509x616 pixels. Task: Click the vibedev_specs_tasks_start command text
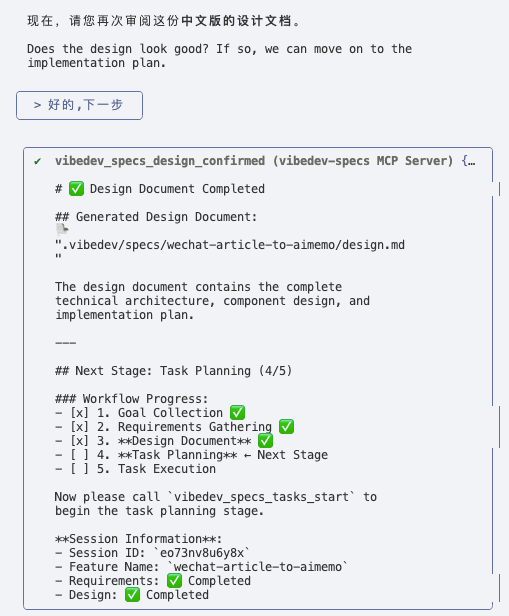pos(261,497)
